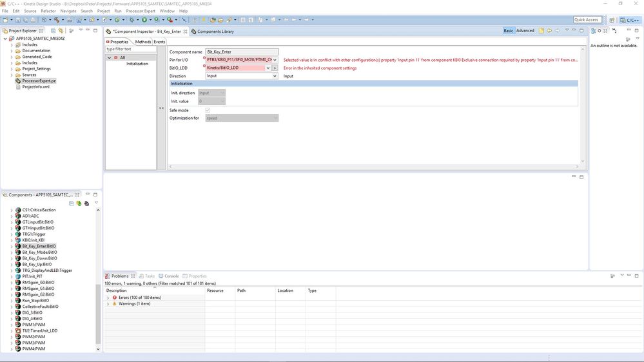Open the Processor Expert menu

pyautogui.click(x=141, y=11)
